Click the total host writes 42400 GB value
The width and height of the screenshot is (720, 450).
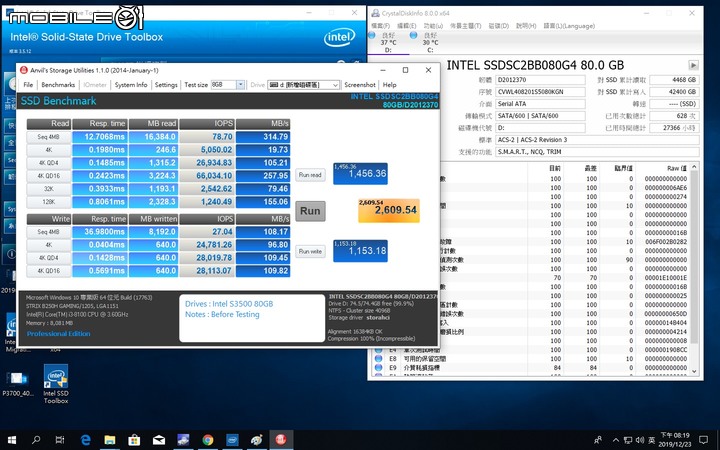coord(675,92)
